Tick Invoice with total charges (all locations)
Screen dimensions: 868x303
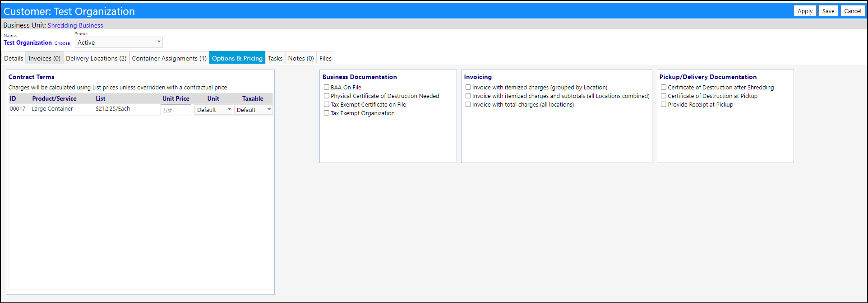468,104
